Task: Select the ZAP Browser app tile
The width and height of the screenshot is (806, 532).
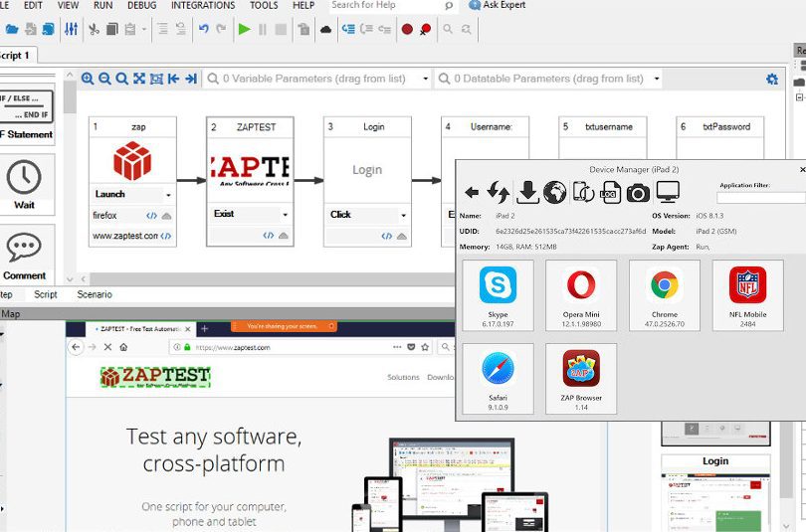Action: [581, 379]
